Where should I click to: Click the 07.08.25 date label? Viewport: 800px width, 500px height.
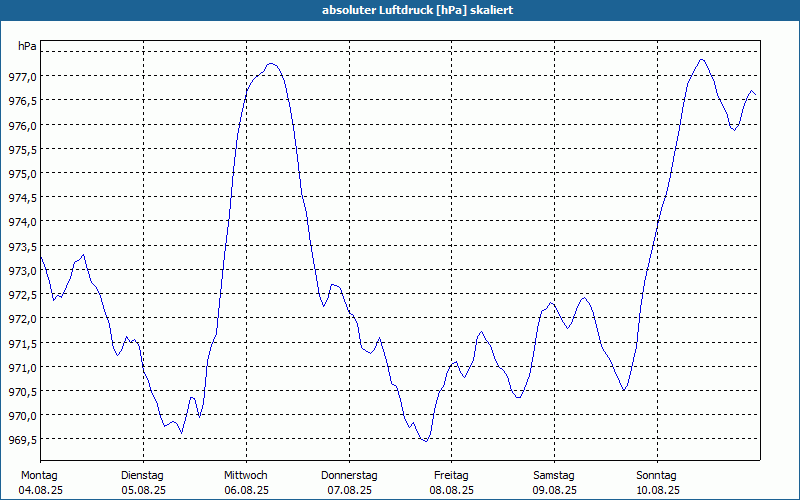349,490
